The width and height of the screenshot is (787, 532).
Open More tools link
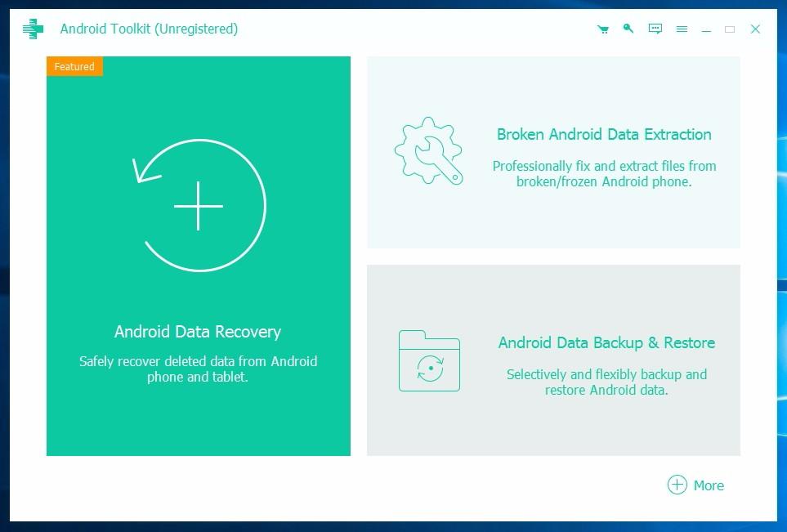pos(709,485)
